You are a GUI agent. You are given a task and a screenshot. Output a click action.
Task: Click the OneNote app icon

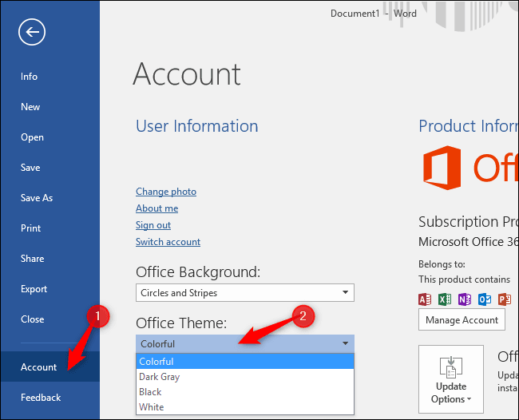pyautogui.click(x=465, y=299)
